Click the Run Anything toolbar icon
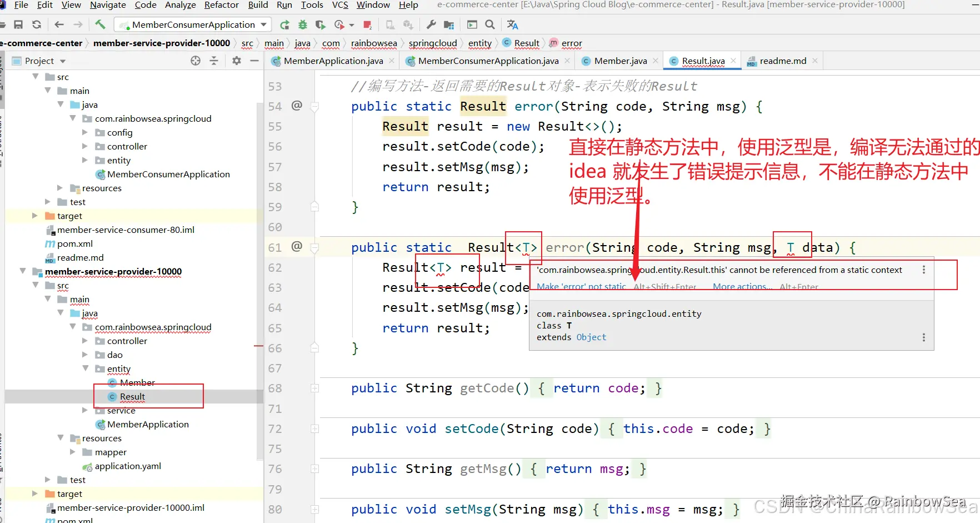 coord(472,25)
